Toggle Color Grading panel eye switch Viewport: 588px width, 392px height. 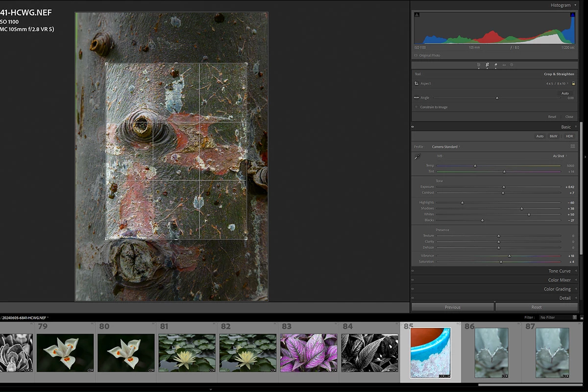click(x=413, y=289)
